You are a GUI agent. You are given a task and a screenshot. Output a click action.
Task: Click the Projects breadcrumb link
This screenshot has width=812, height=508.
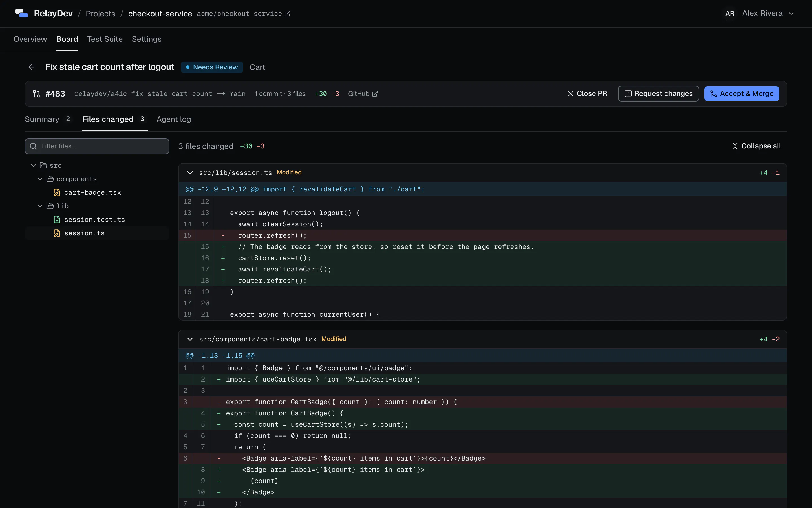click(100, 14)
